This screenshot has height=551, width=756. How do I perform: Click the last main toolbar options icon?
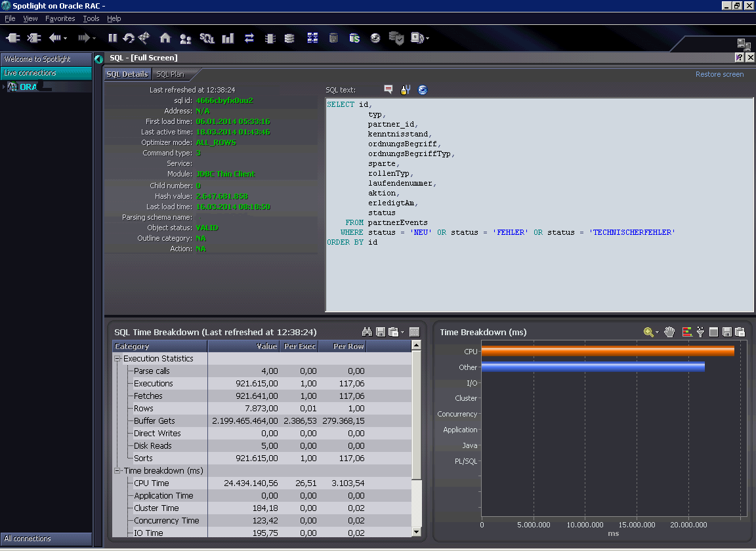[417, 37]
